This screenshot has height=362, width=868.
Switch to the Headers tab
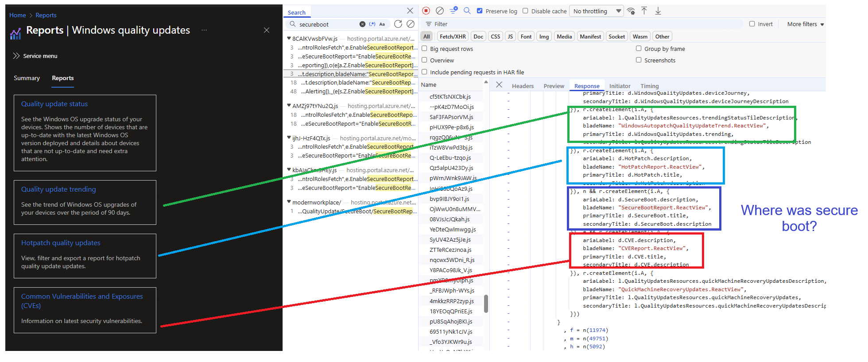click(x=523, y=86)
